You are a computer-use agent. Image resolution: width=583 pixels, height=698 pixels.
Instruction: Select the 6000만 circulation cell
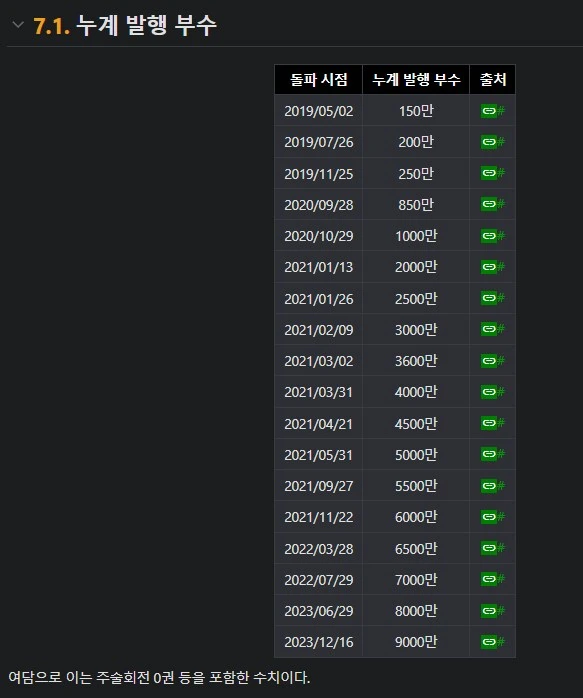(x=416, y=517)
